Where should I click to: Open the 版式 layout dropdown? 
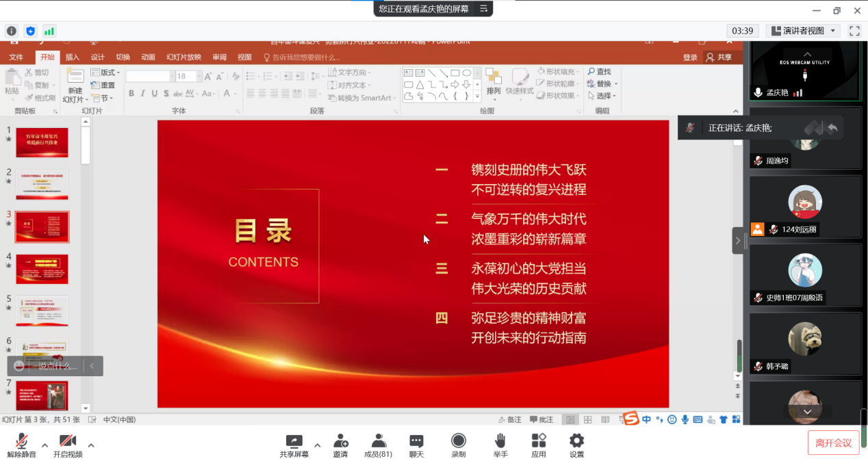point(105,73)
